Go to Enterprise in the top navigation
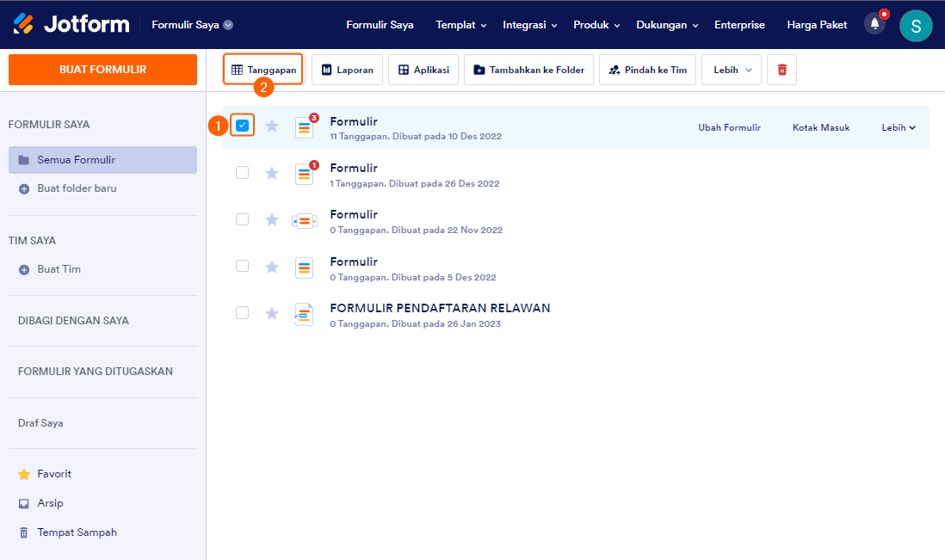Screen dimensions: 945x560 739,25
